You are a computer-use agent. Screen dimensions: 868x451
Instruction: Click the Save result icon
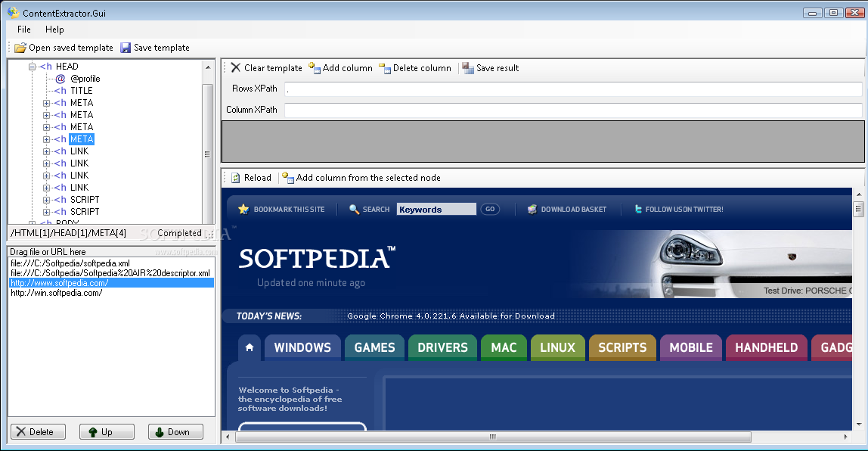tap(468, 67)
